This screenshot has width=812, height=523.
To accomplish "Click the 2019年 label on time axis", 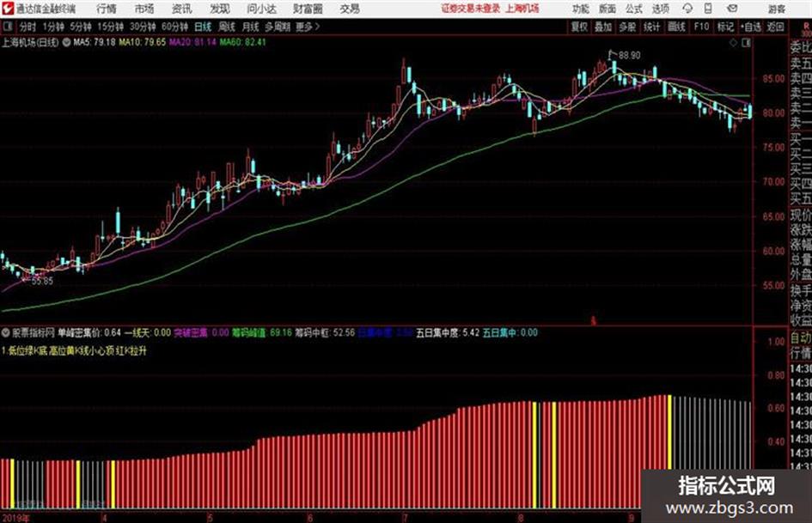I will coord(15,517).
